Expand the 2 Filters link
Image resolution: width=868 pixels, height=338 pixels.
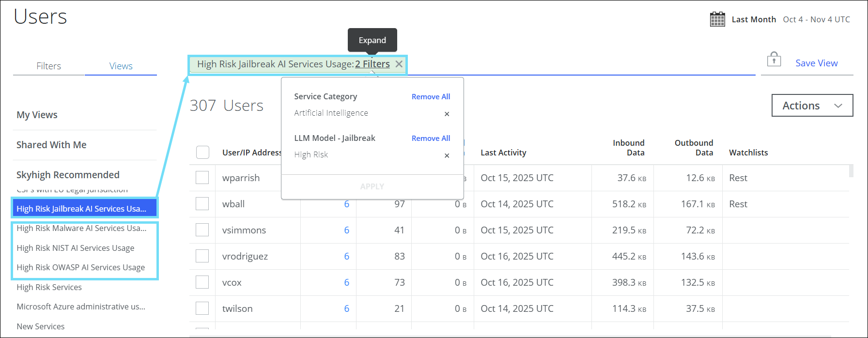click(x=372, y=64)
